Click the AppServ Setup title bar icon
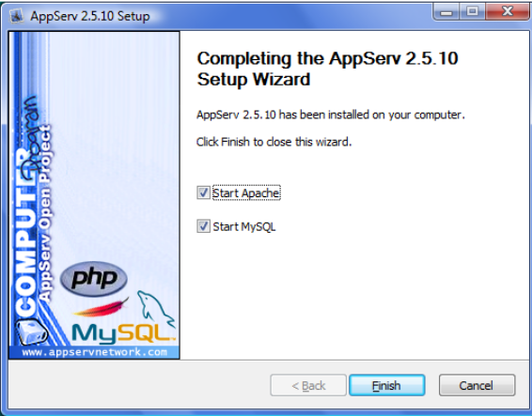 point(17,16)
